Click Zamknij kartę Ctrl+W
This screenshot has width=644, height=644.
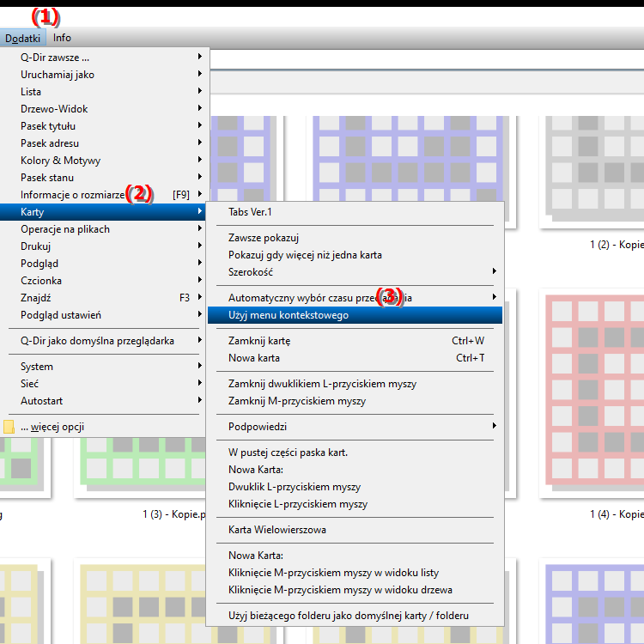pos(355,341)
